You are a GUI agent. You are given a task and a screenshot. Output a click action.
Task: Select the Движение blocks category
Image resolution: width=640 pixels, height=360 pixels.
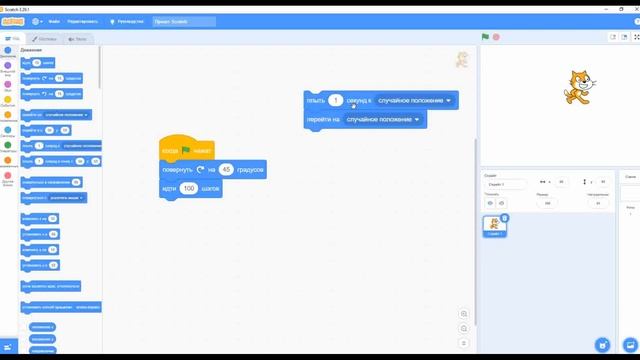[x=8, y=52]
